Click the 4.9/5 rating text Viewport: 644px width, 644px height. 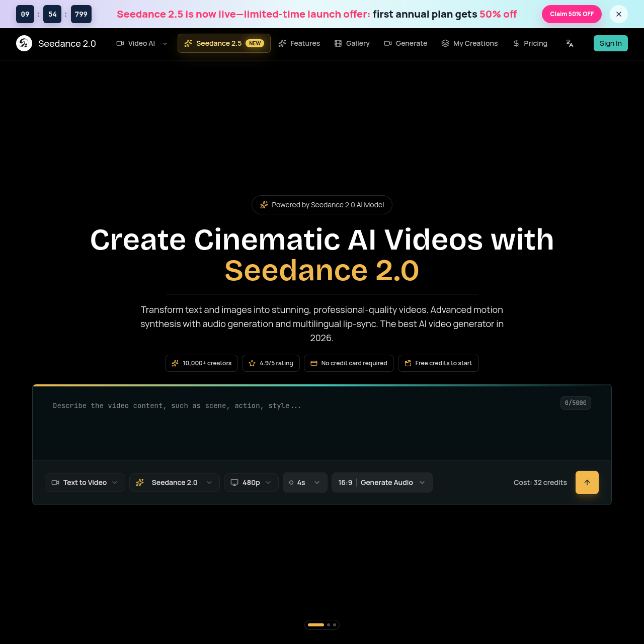[276, 363]
